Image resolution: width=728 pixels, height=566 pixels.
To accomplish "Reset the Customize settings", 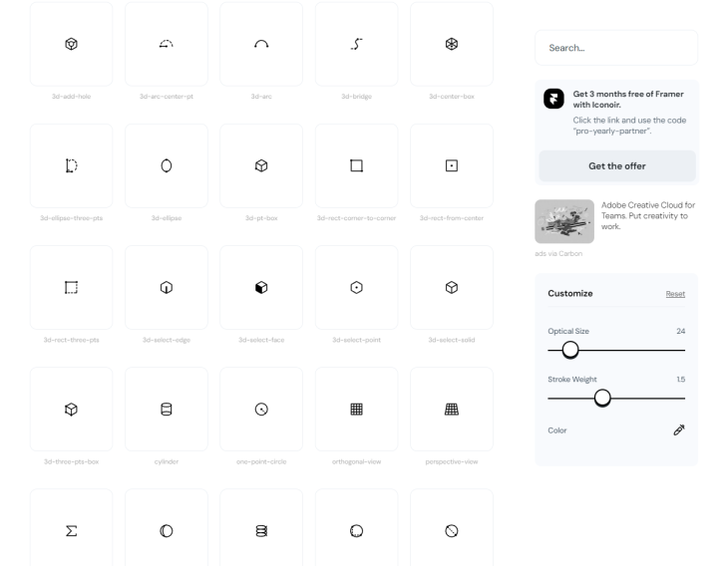I will coord(675,294).
